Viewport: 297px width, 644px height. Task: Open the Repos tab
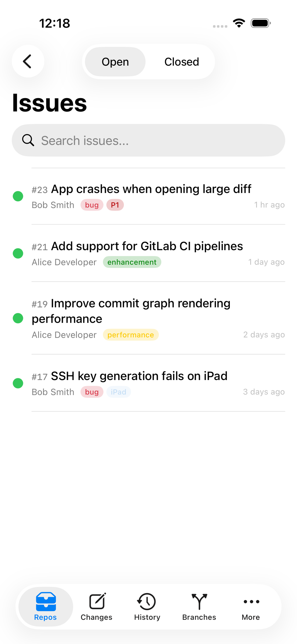pos(46,606)
